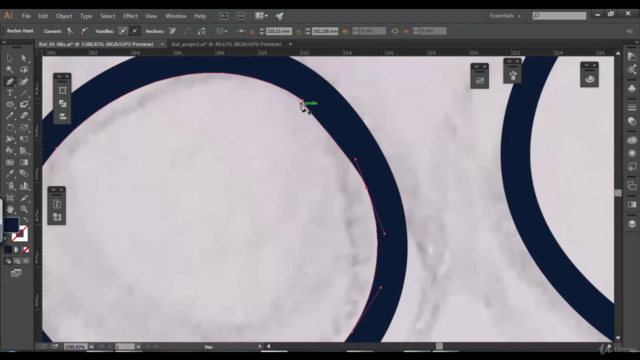640x360 pixels.
Task: Select the Artboard tool
Action: (9, 198)
